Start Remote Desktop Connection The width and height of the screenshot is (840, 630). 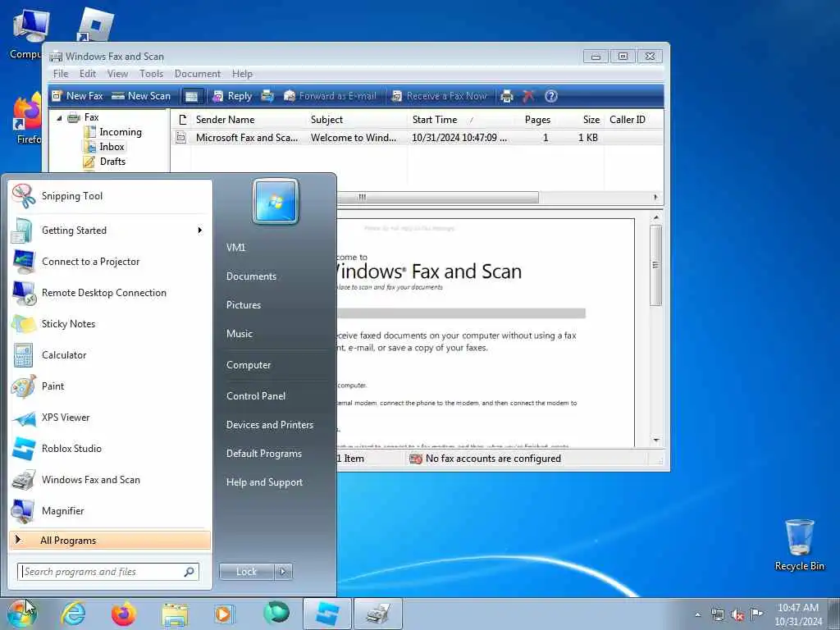pyautogui.click(x=110, y=293)
